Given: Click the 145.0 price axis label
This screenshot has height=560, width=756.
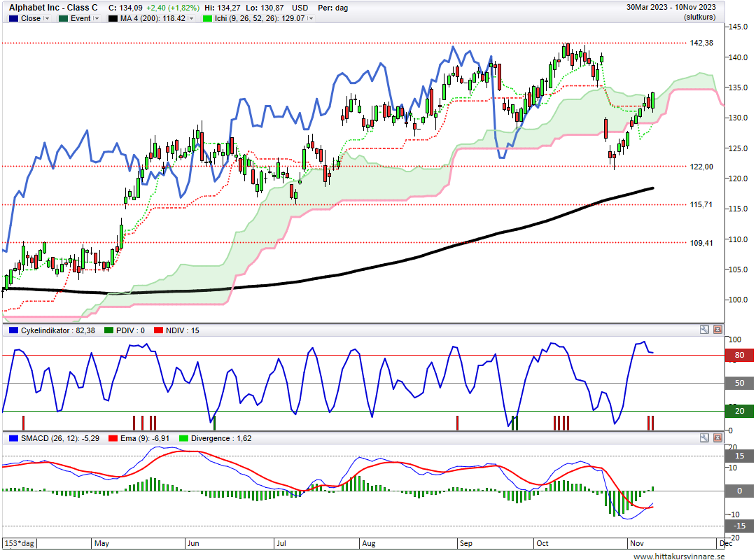Looking at the screenshot, I should (x=738, y=27).
